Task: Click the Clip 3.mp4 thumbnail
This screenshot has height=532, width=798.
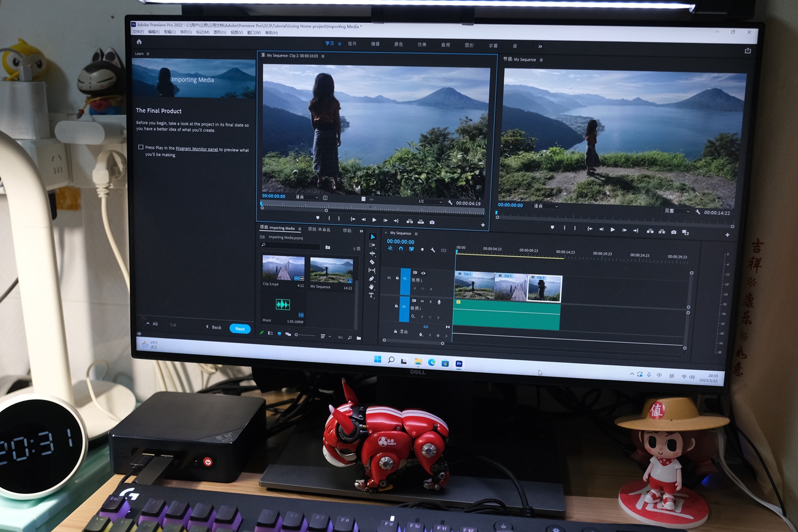Action: point(283,269)
